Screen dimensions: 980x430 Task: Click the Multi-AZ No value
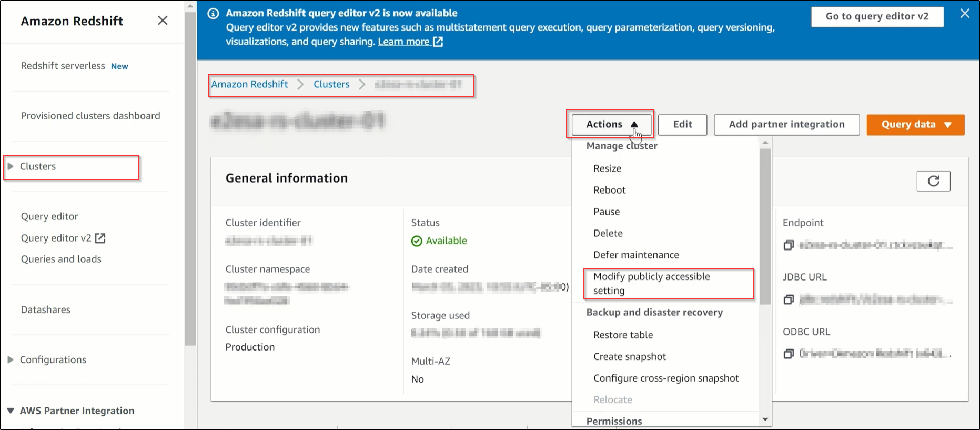417,379
